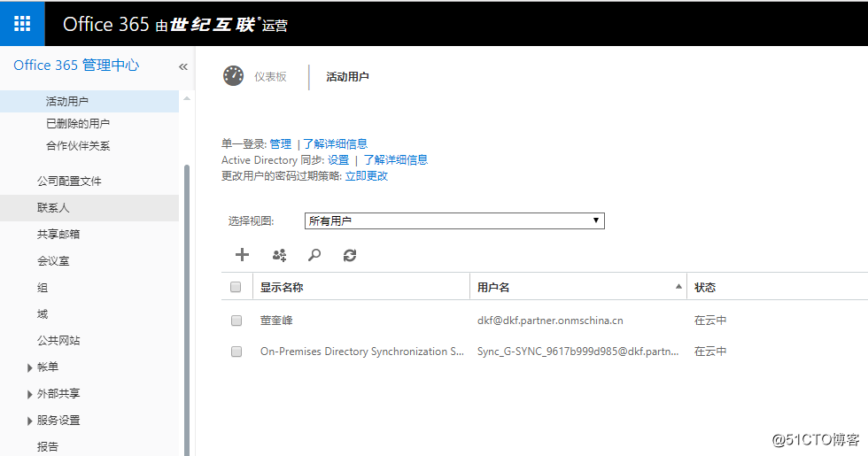The width and height of the screenshot is (868, 456).
Task: Click 在云中 status for On-Premises Directory user
Action: point(710,352)
